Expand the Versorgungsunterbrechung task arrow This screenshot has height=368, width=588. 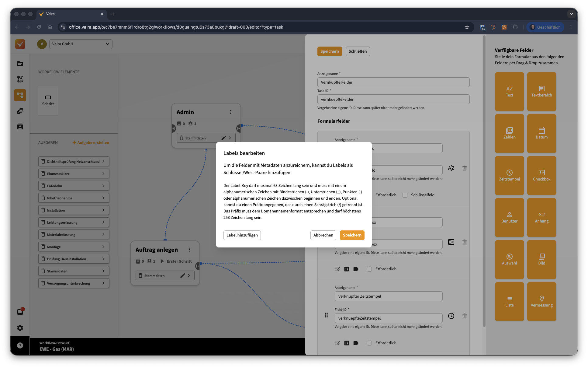pos(103,283)
